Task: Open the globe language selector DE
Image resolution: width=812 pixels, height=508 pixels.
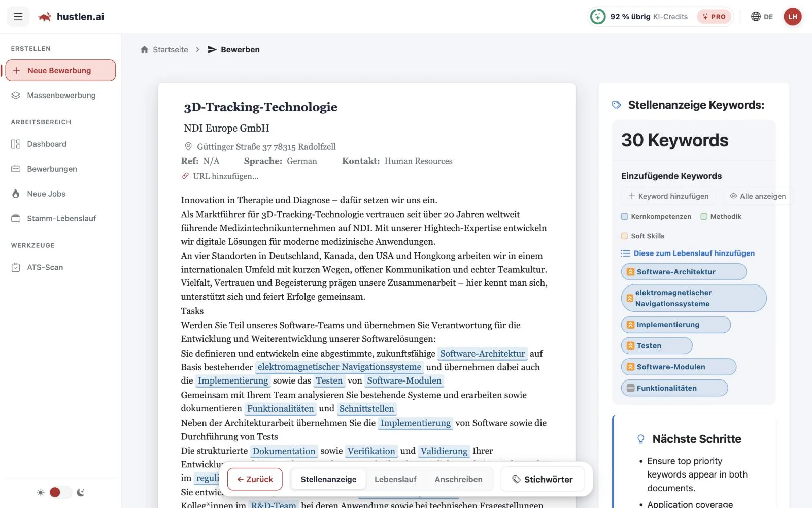Action: coord(762,17)
